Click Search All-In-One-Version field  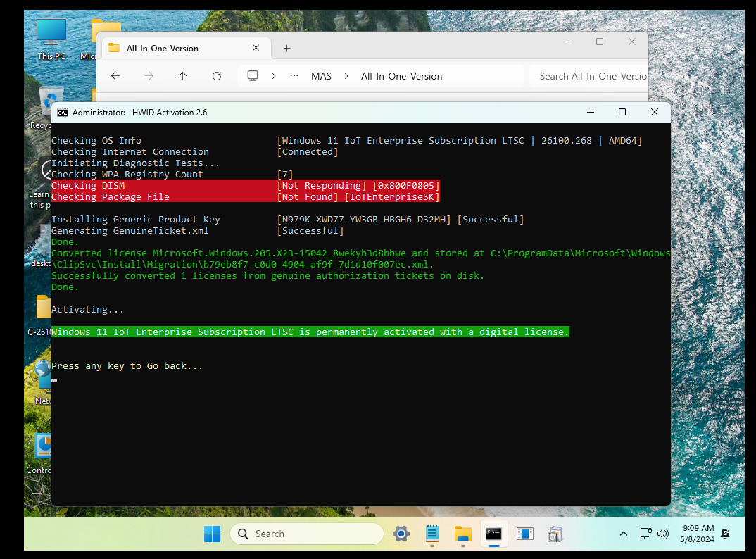588,76
